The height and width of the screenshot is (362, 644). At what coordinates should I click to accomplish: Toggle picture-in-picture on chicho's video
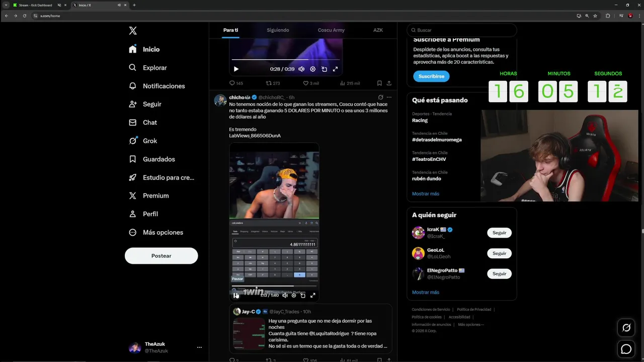coord(303,295)
